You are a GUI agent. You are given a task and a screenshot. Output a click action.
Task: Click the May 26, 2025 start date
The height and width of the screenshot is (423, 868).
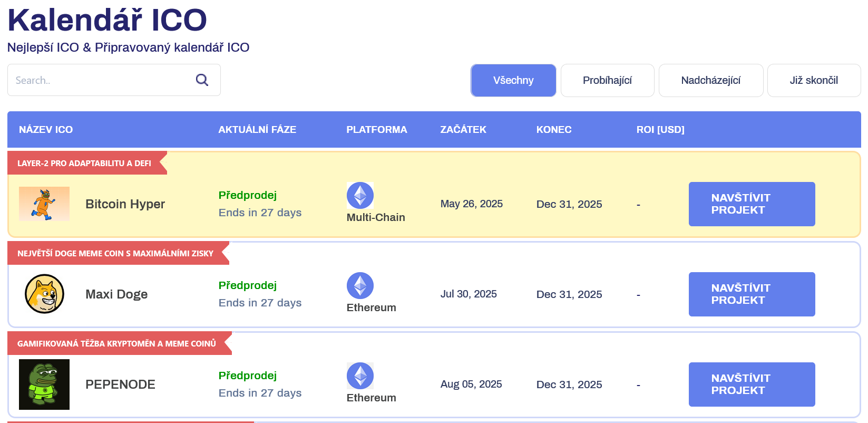472,204
